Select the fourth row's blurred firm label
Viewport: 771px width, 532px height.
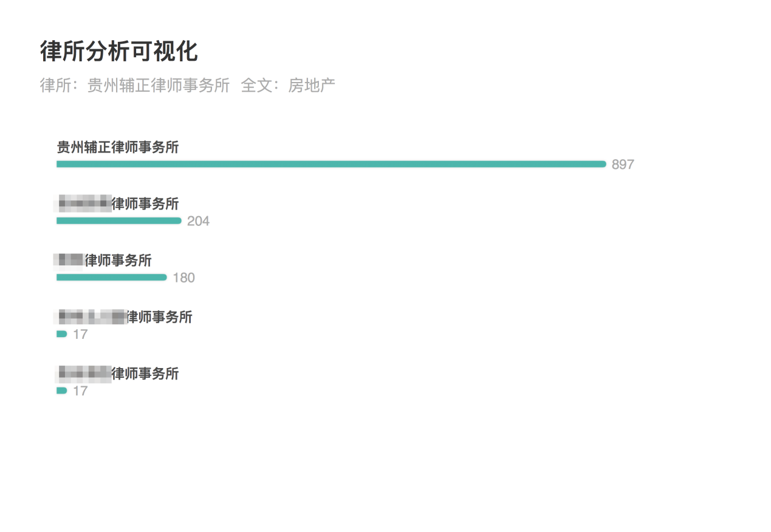125,317
